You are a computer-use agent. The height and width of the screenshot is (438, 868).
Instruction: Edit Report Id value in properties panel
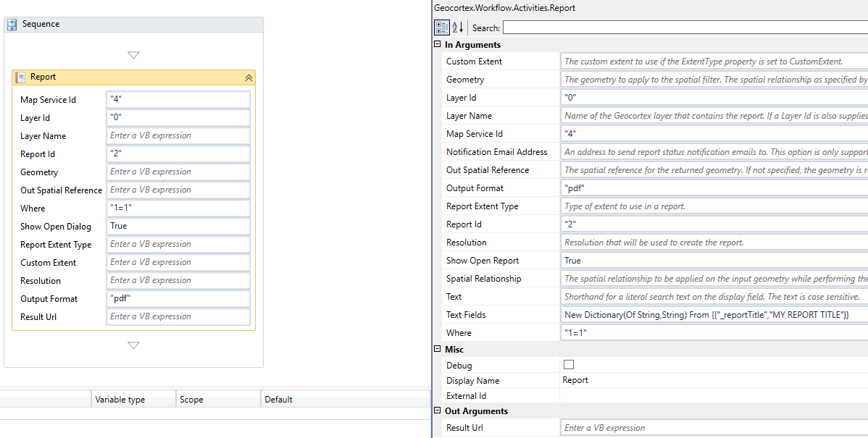pos(714,224)
